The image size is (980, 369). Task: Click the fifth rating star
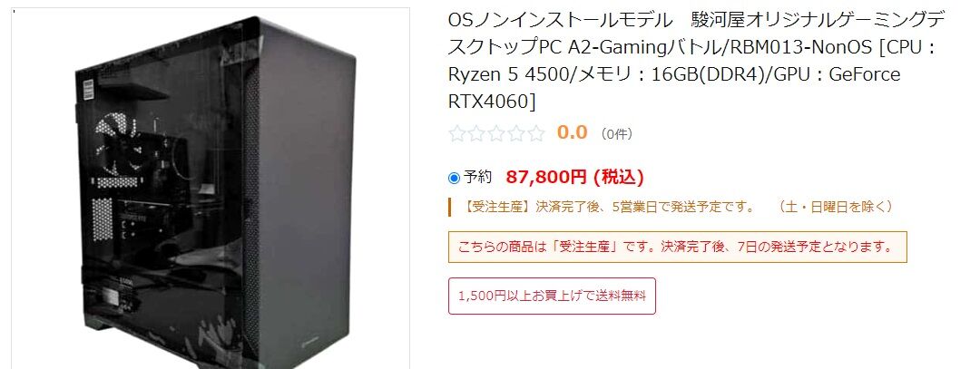click(536, 133)
